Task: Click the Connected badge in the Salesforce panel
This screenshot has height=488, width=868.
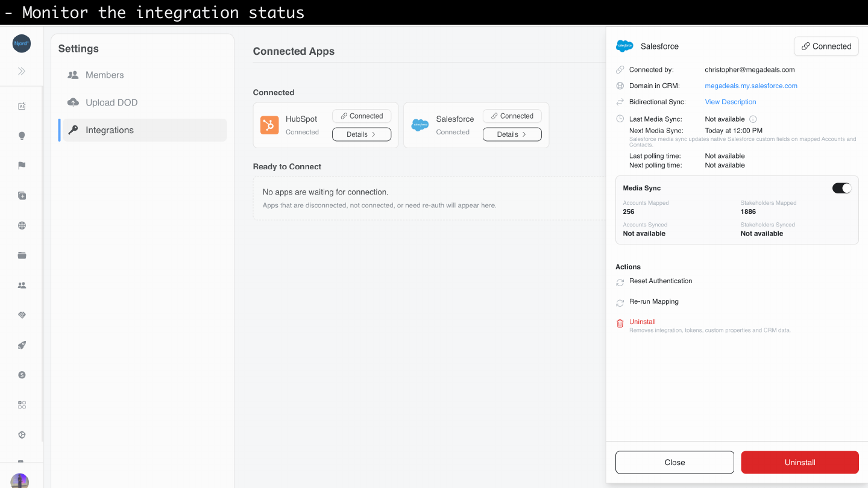Action: (826, 46)
